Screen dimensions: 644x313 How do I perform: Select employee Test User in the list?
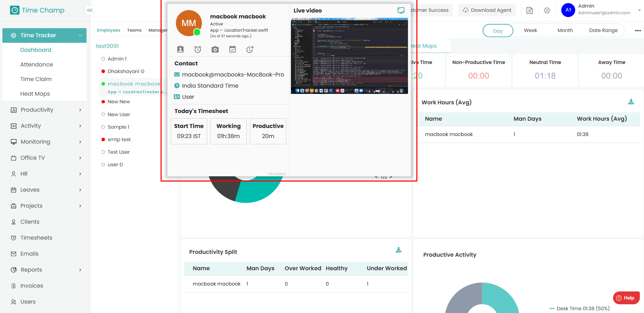coord(119,152)
